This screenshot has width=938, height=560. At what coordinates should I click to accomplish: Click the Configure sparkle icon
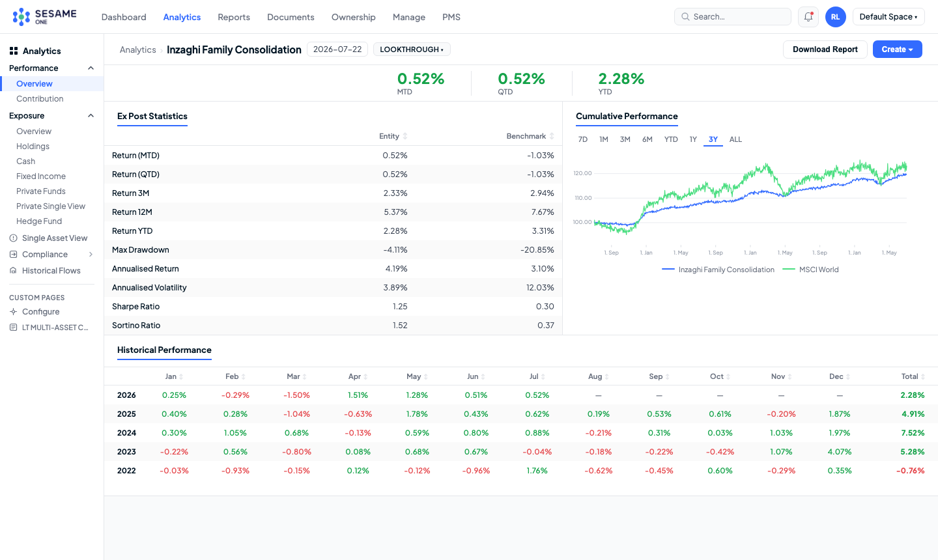coord(13,312)
